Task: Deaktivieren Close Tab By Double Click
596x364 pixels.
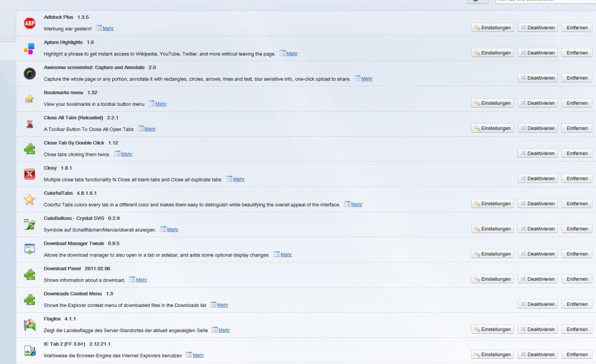Action: click(x=537, y=154)
